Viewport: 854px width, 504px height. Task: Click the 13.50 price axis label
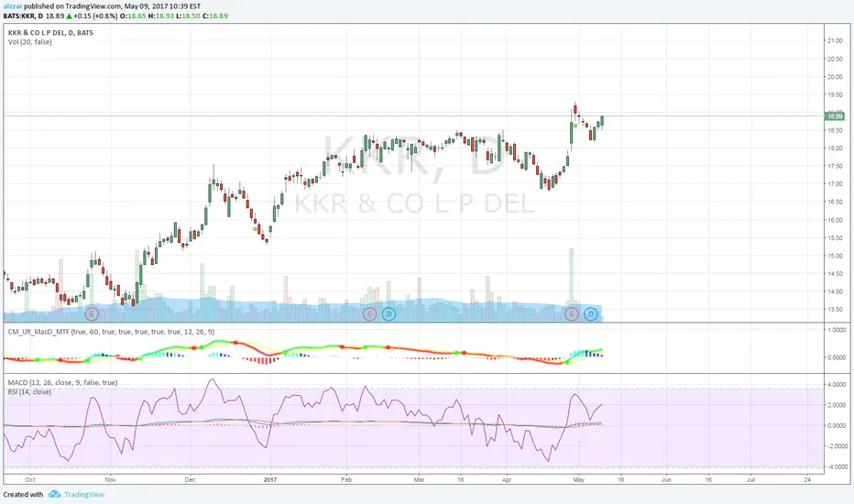pyautogui.click(x=835, y=310)
